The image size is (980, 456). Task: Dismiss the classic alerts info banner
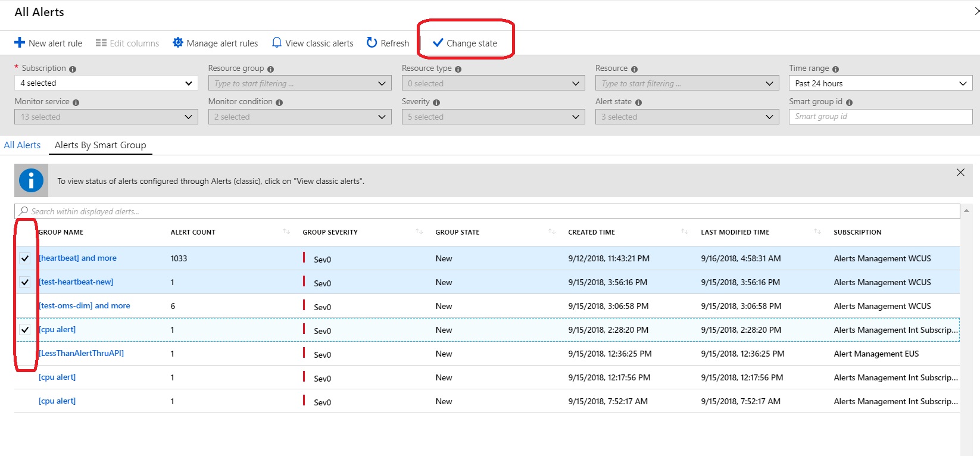pos(960,173)
